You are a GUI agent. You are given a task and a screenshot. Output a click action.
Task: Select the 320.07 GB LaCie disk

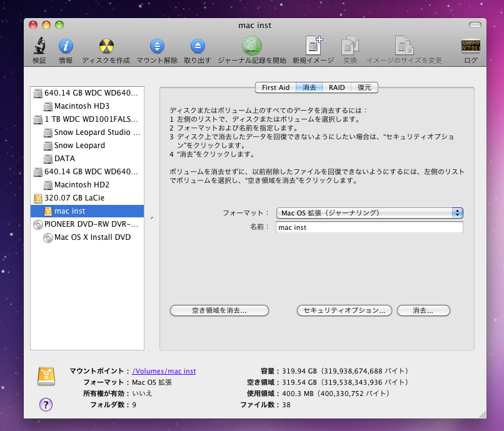(87, 198)
